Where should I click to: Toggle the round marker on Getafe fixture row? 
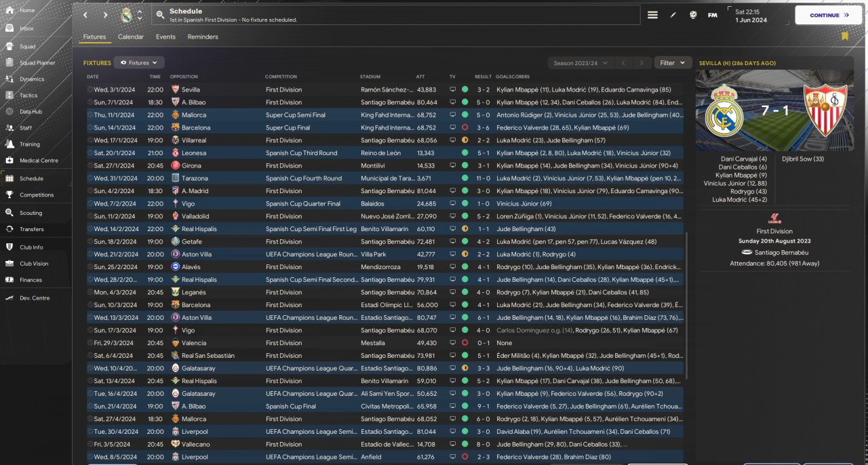90,241
